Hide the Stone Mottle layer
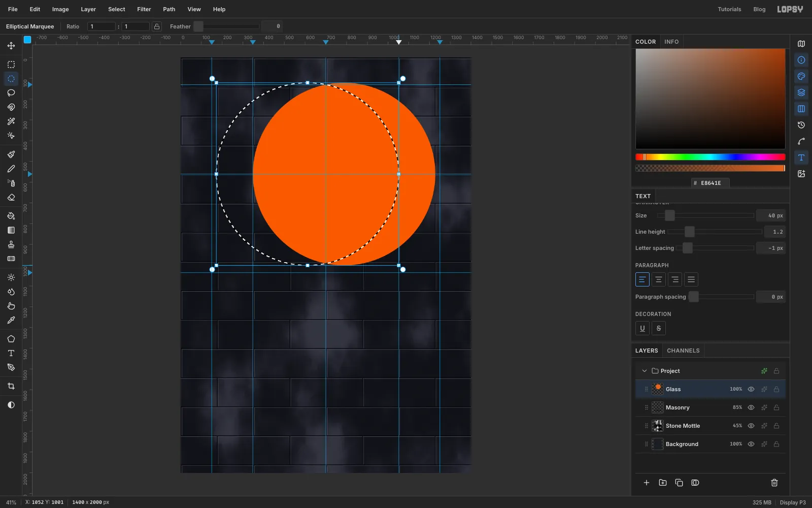Image resolution: width=812 pixels, height=508 pixels. [751, 426]
